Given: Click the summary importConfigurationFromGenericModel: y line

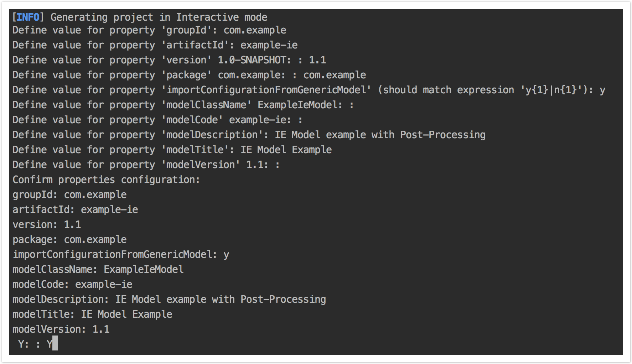Looking at the screenshot, I should (x=121, y=255).
